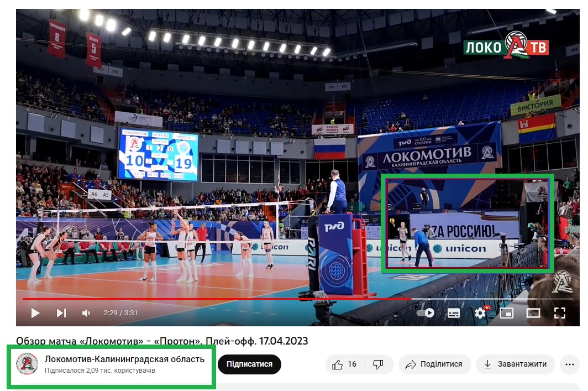
Task: Download the video via Завантажити
Action: (x=515, y=364)
